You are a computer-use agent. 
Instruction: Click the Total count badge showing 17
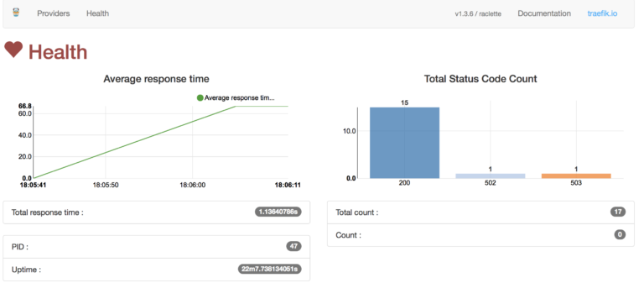click(x=618, y=212)
